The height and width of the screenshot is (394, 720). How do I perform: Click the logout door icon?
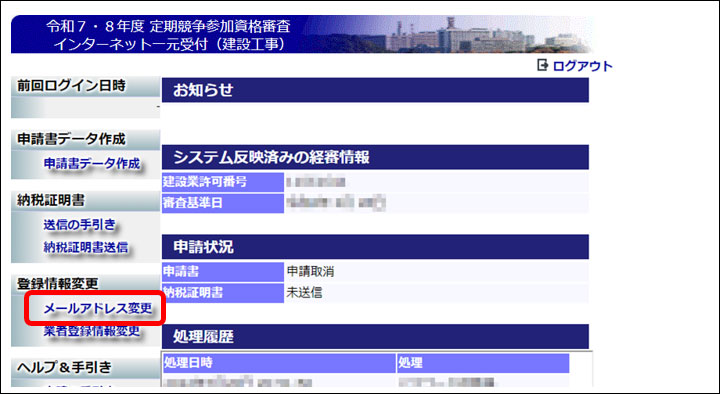click(x=542, y=66)
